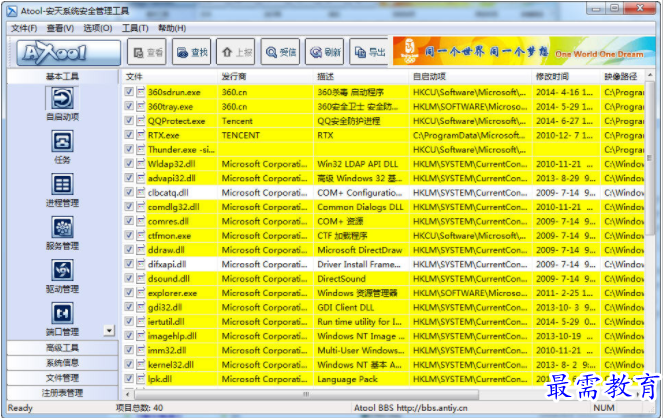Click the Microsoft DirectDraw description cell

click(360, 250)
